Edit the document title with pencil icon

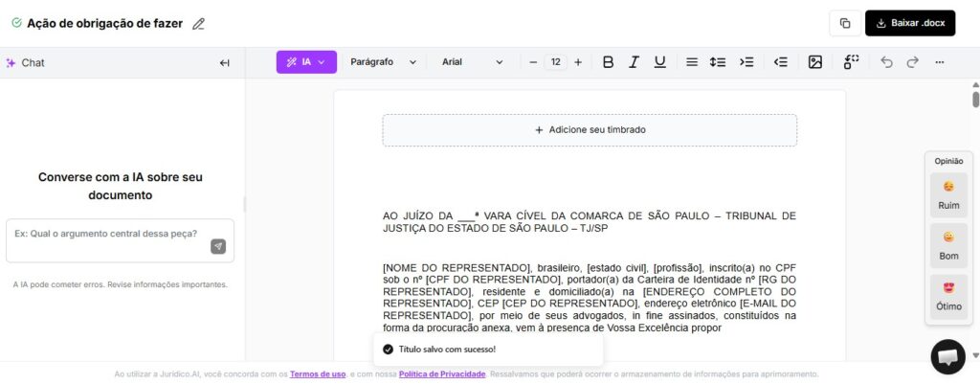tap(198, 24)
